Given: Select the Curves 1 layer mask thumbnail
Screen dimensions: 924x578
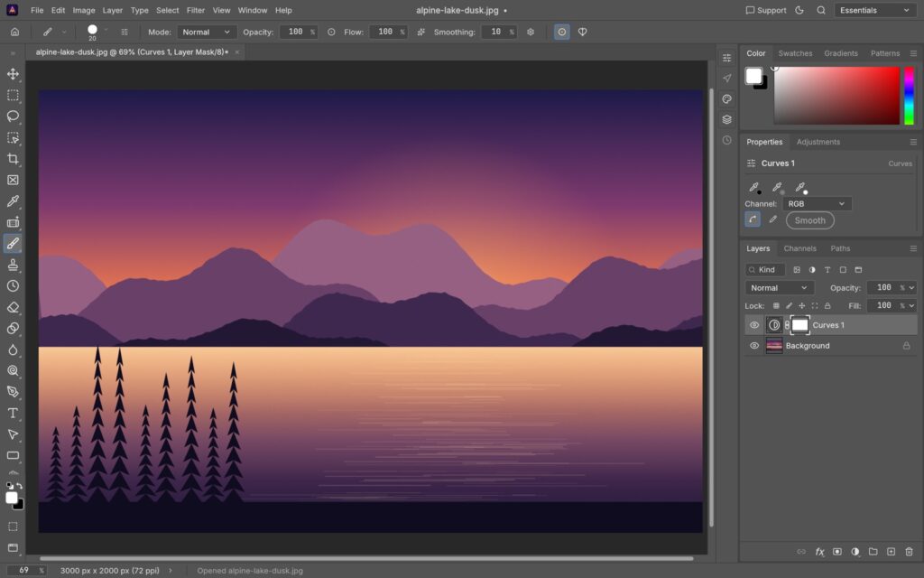Looking at the screenshot, I should (799, 325).
